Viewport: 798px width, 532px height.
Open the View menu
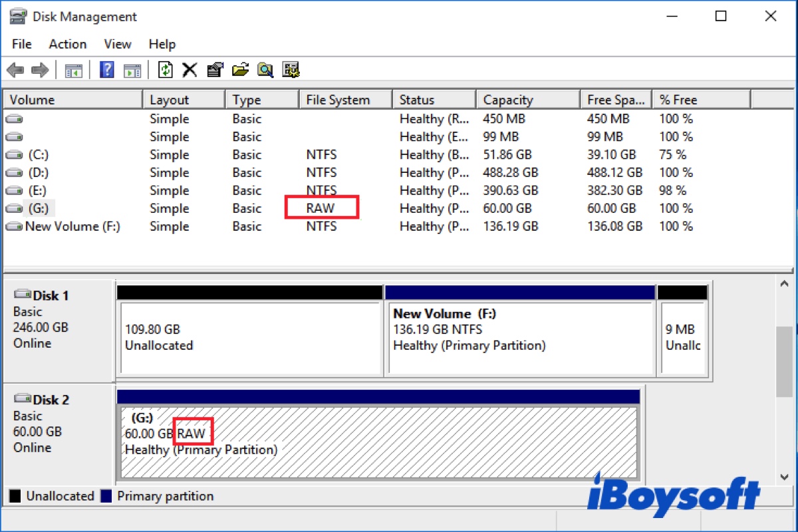coord(117,44)
